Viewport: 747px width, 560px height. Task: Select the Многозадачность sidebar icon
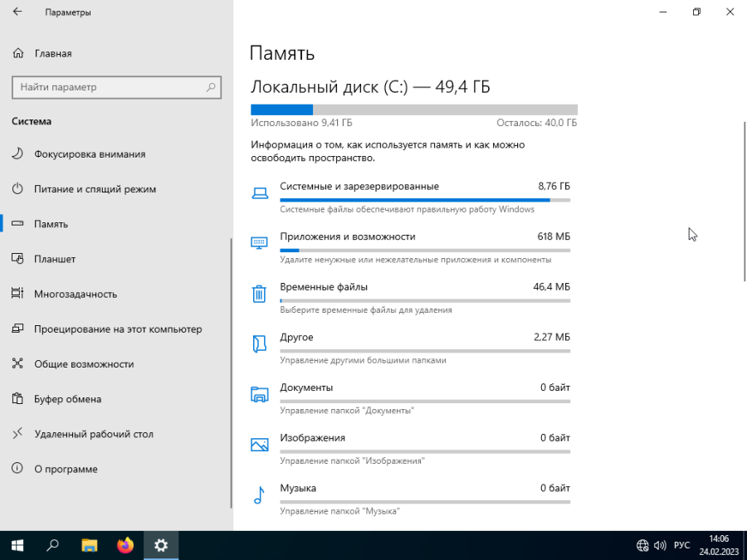(x=17, y=294)
